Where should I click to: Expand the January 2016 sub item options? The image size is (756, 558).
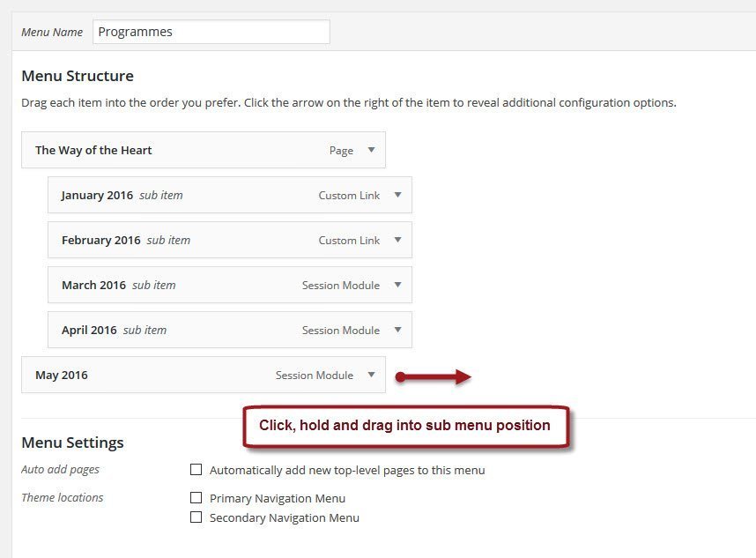tap(397, 195)
